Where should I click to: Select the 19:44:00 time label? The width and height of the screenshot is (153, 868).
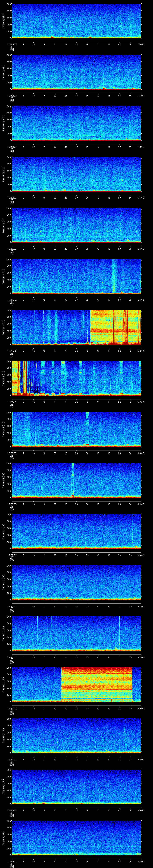12,810
